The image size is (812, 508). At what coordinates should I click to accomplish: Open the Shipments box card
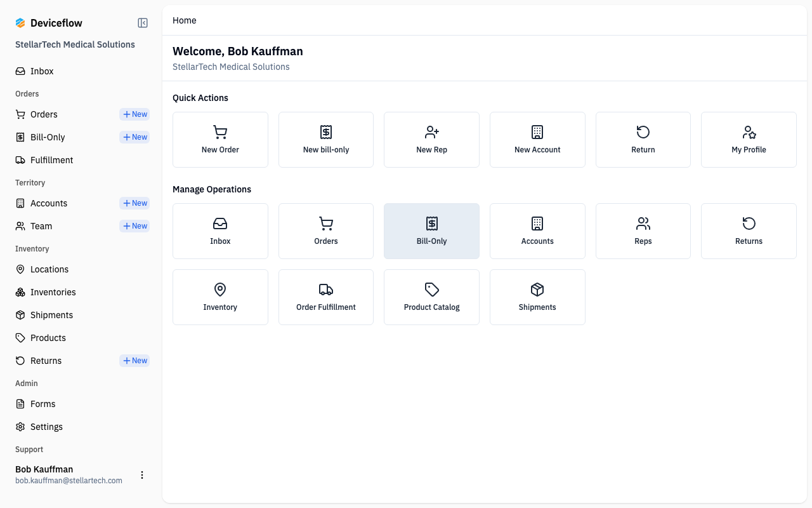pyautogui.click(x=537, y=297)
